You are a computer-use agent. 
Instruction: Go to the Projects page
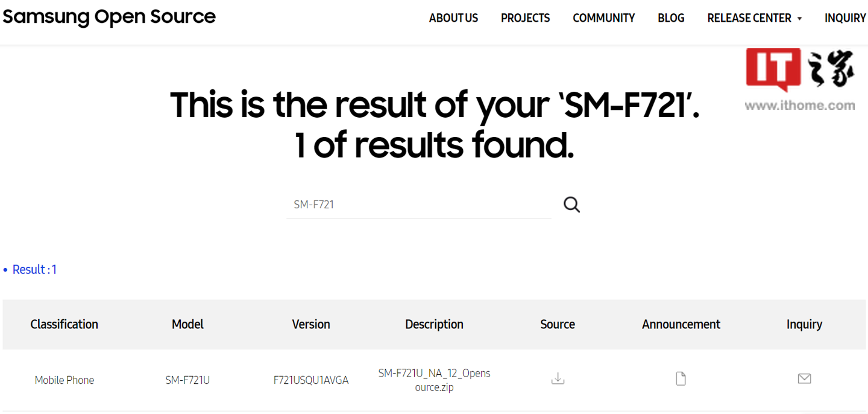click(x=525, y=18)
